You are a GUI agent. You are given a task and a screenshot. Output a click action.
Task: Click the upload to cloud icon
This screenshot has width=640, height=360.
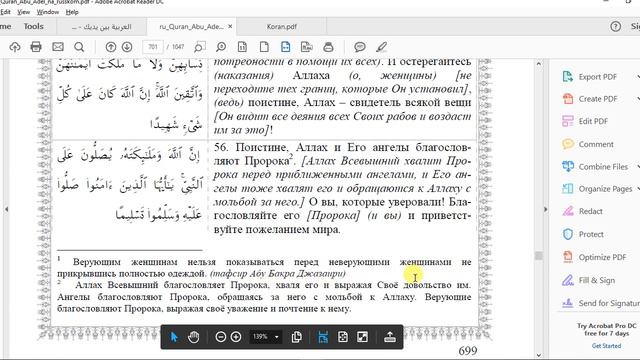[15, 47]
